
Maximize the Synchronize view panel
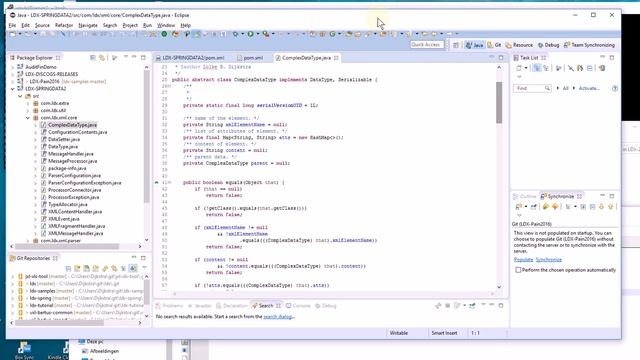point(611,196)
